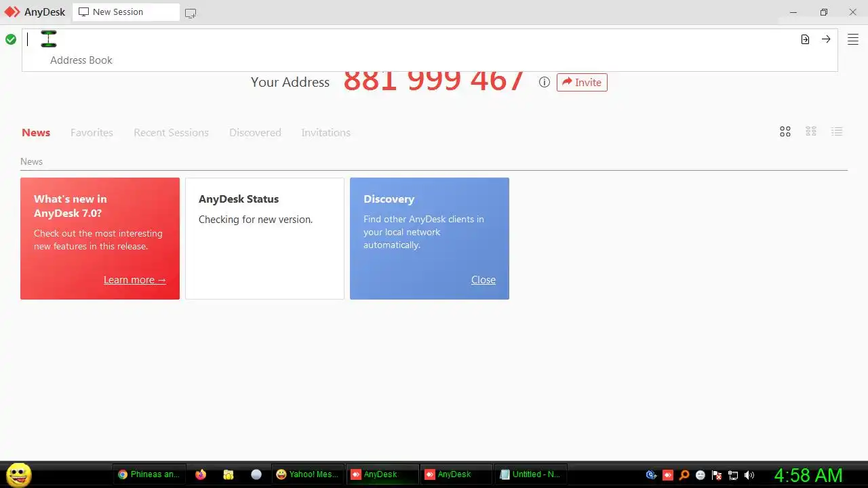Select the list view icon
Screen dimensions: 868x488
[837, 131]
